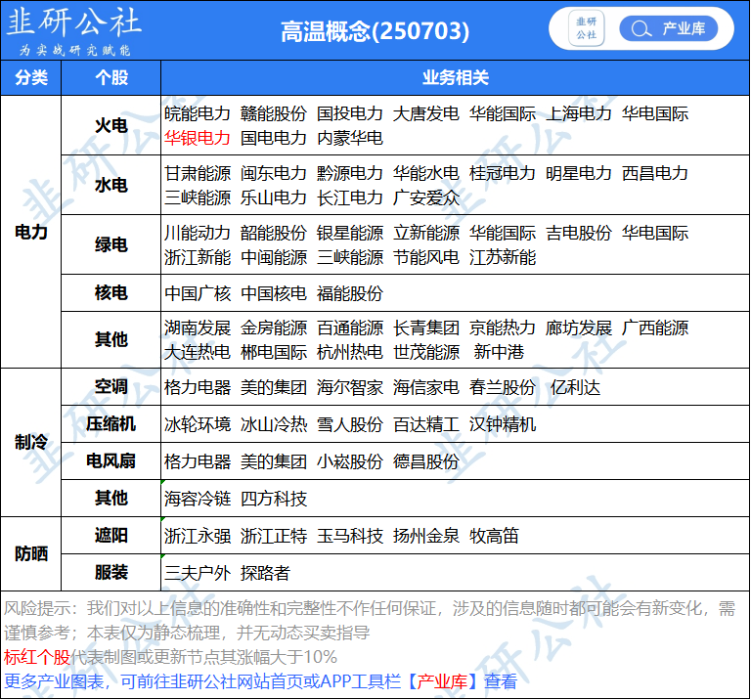Image resolution: width=751 pixels, height=700 pixels.
Task: Click the 遮阳 category cell
Action: pyautogui.click(x=111, y=535)
